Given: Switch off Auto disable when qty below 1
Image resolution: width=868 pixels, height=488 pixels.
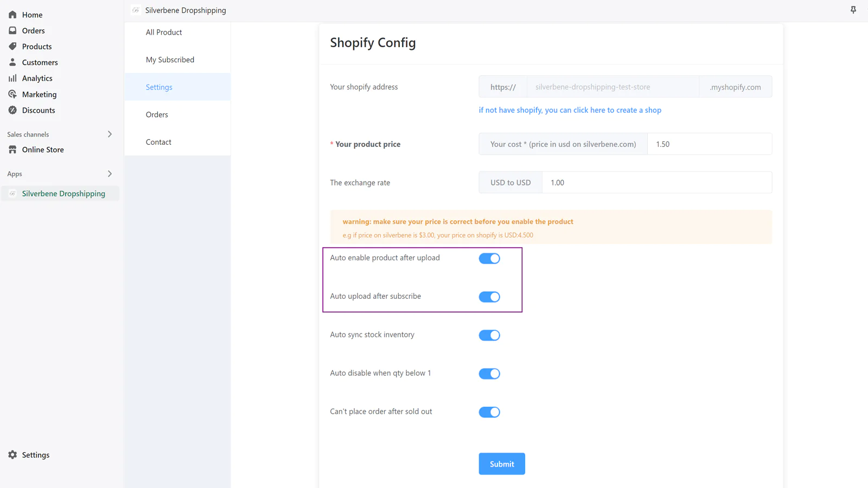Looking at the screenshot, I should (489, 374).
